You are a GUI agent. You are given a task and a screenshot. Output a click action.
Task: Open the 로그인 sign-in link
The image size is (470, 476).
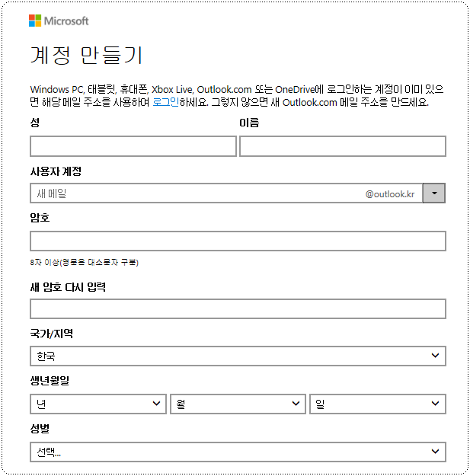(x=165, y=102)
